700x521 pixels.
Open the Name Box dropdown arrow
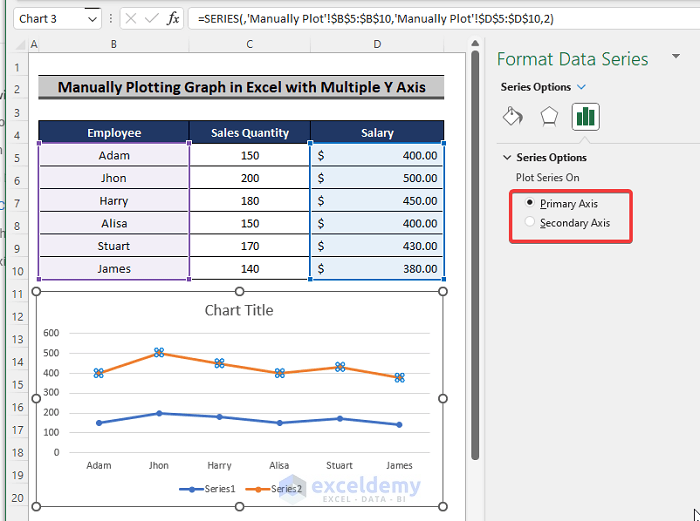click(x=92, y=18)
